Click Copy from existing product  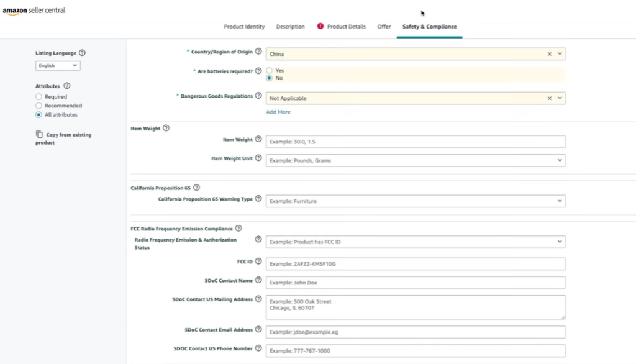(x=63, y=139)
